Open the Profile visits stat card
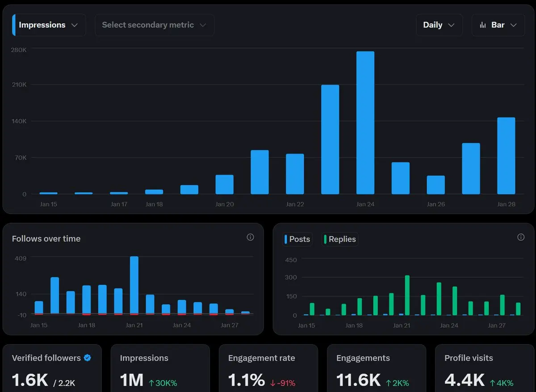Viewport: 536px width, 392px height. point(485,368)
